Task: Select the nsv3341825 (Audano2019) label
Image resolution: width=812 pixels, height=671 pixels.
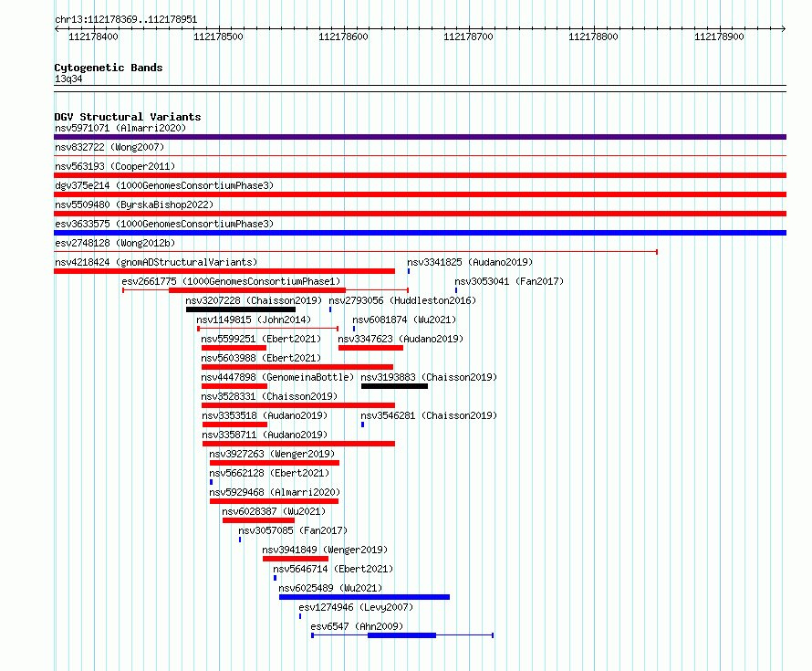Action: pos(470,262)
